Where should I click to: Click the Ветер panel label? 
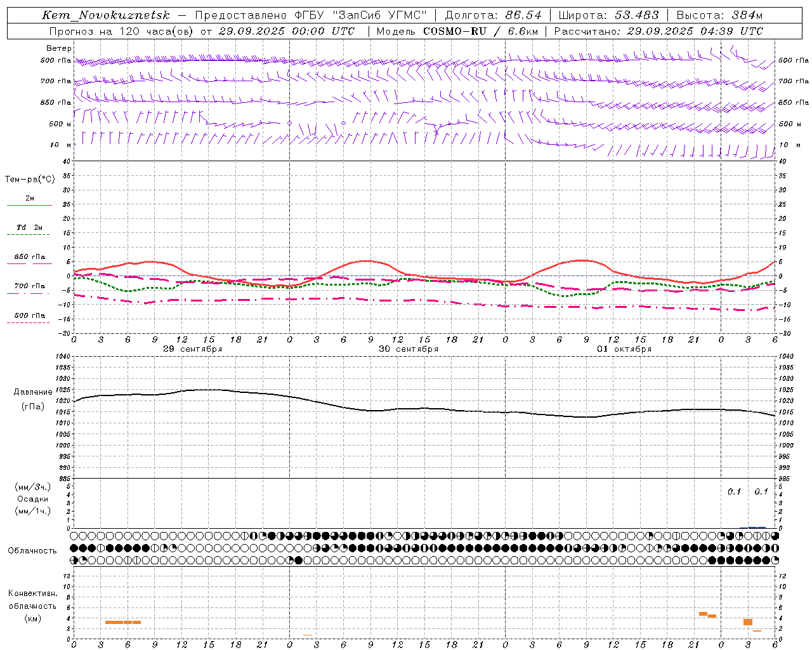(59, 48)
